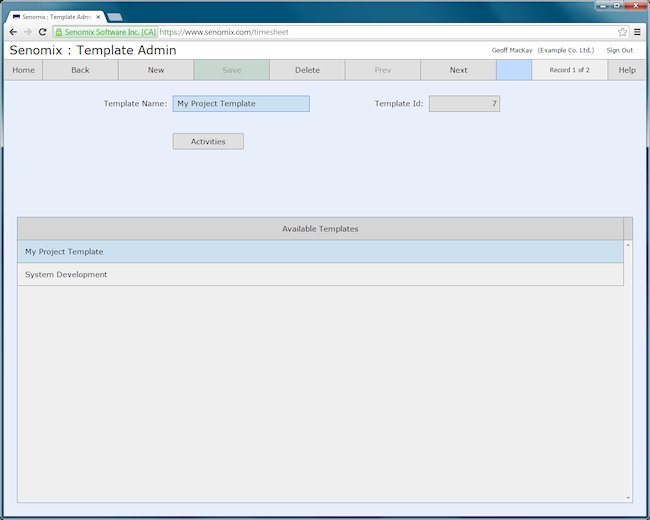Image resolution: width=650 pixels, height=520 pixels.
Task: Create a New template record
Action: [156, 70]
